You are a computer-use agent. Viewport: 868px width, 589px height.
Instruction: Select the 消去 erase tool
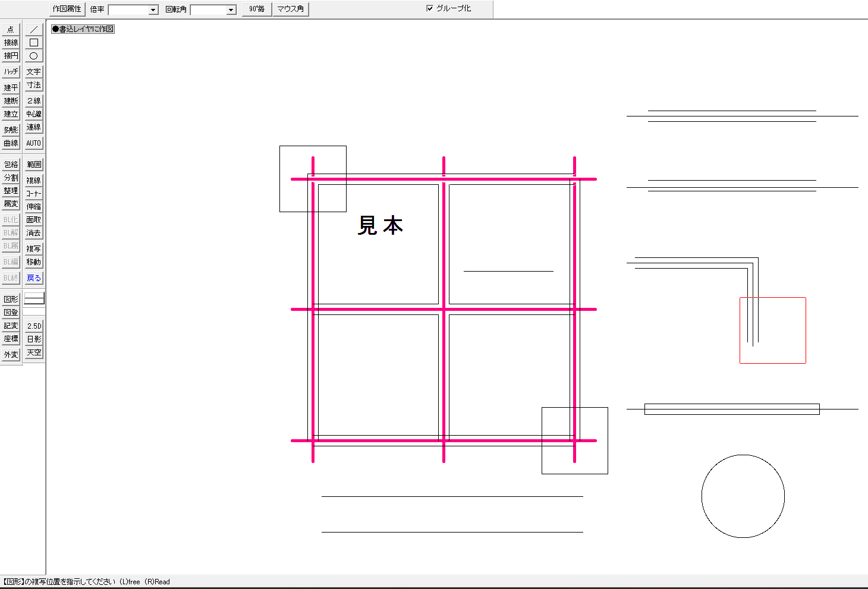(x=34, y=232)
